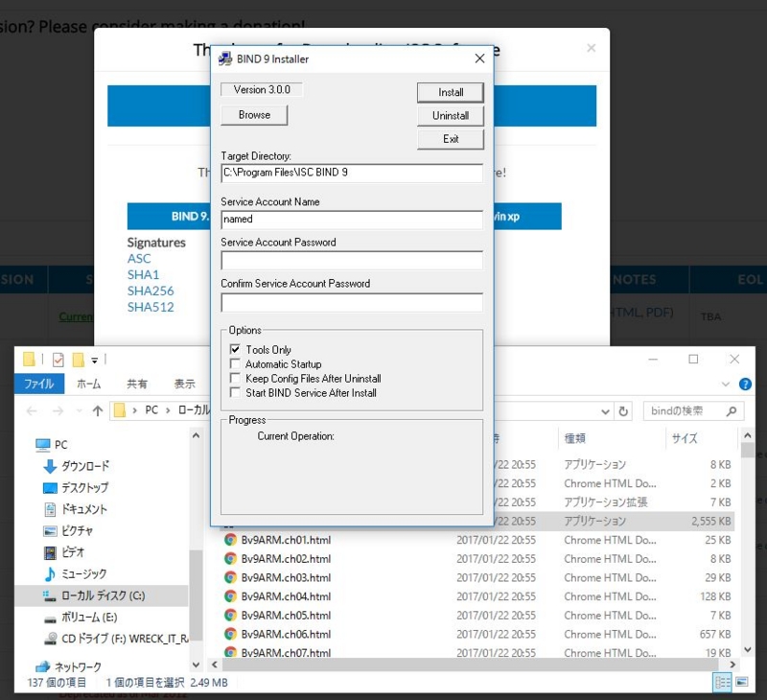Select the Bv9ARM.ch01.html file
This screenshot has width=767, height=700.
[286, 540]
